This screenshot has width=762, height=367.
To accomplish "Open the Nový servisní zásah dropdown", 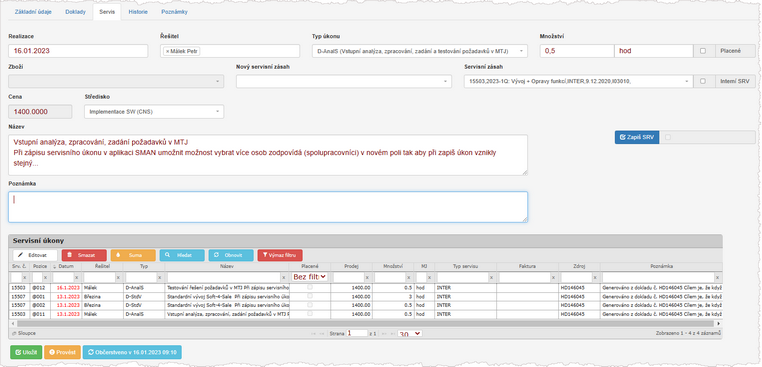I will click(344, 81).
